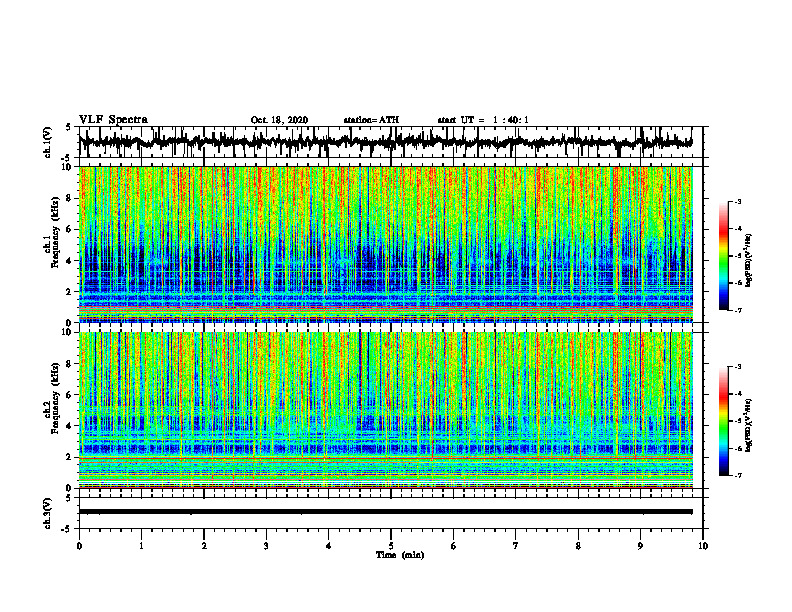This screenshot has width=792, height=612.
Task: Click the "ch.1(V)" axis label
Action: coord(49,142)
